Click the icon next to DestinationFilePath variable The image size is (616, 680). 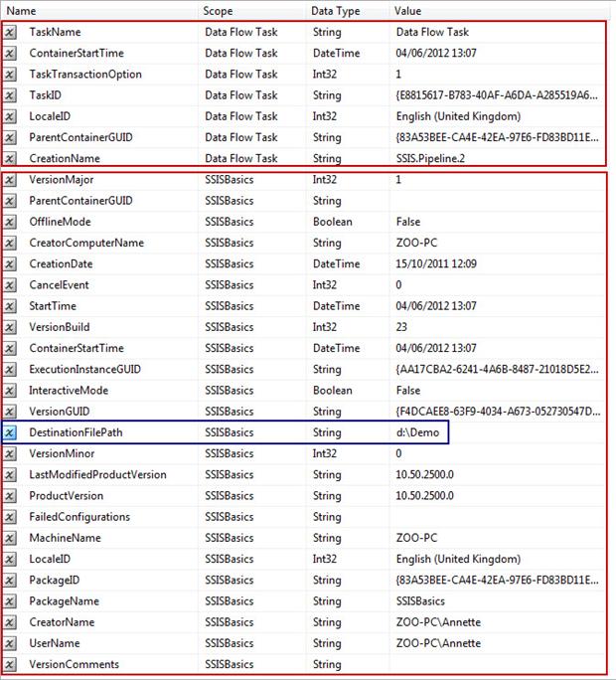point(10,432)
